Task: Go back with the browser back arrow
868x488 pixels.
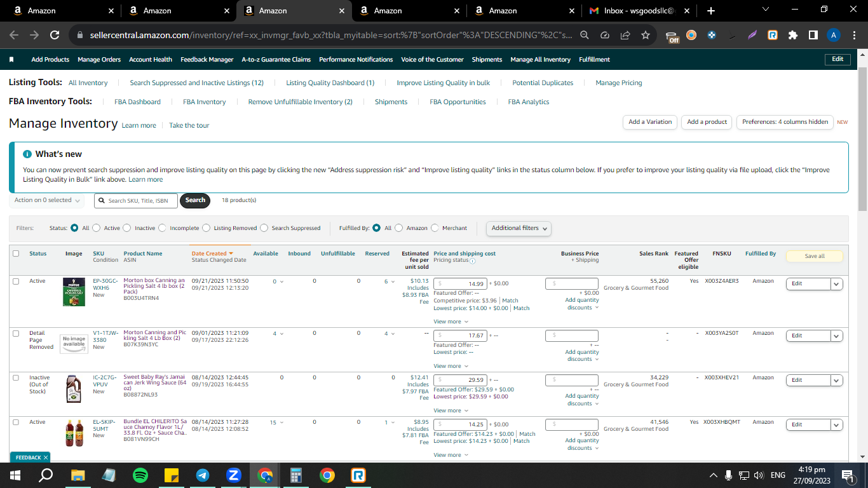Action: click(x=14, y=36)
